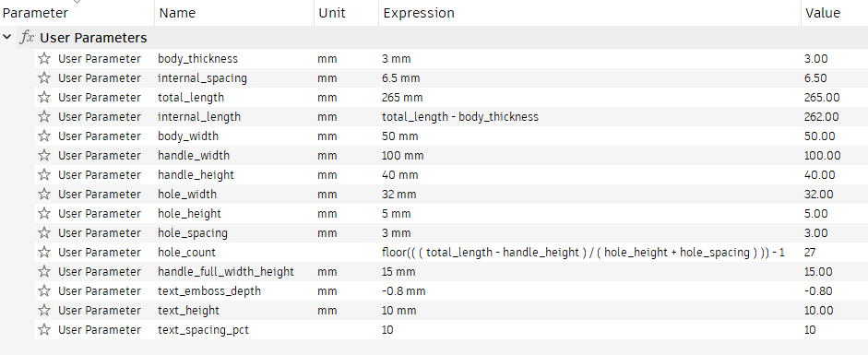Click the fx icon beside User Parameters
The image size is (868, 355).
tap(27, 38)
